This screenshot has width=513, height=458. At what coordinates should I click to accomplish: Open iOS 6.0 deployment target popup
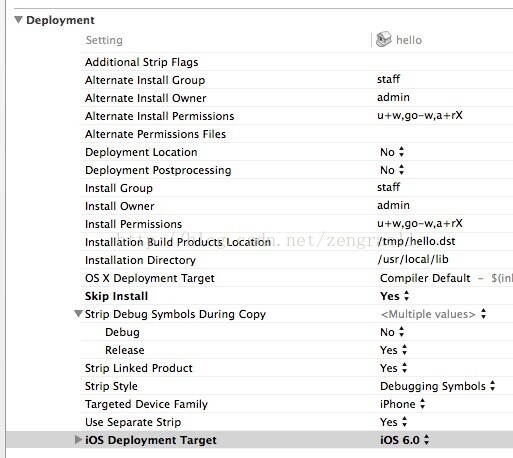[405, 440]
